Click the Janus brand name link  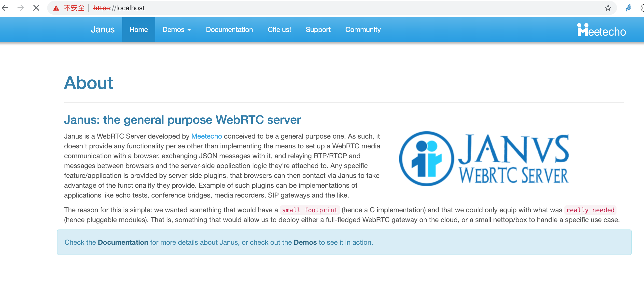coord(103,29)
